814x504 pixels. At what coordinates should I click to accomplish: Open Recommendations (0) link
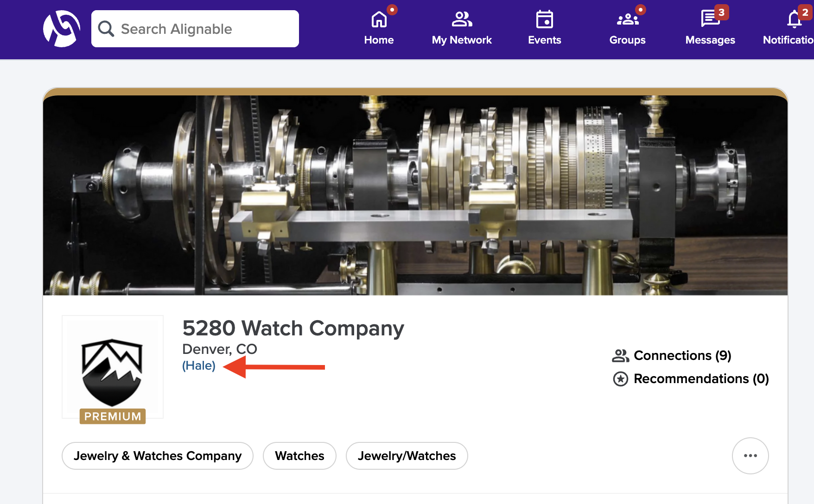701,378
